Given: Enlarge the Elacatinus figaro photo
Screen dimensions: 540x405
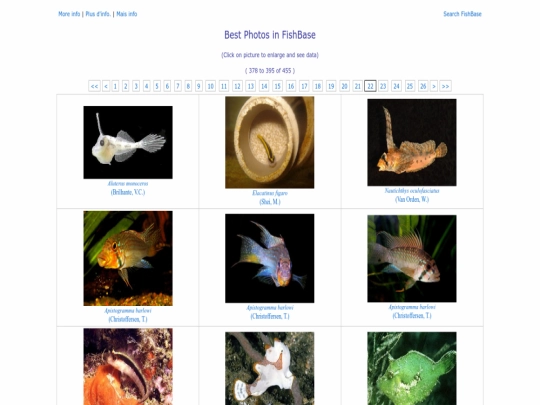Looking at the screenshot, I should 270,142.
